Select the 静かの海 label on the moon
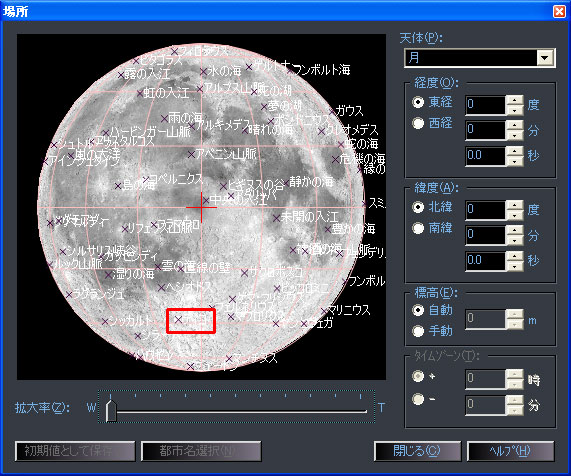Viewport: 571px width, 476px height. coord(311,181)
